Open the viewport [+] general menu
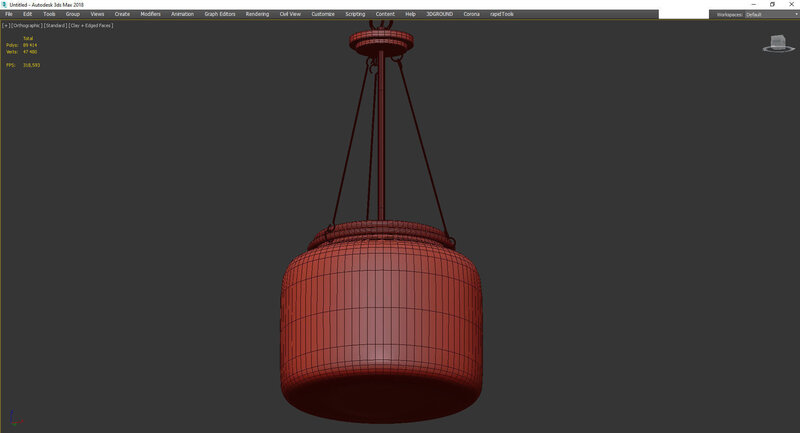Viewport: 800px width, 433px height. (x=5, y=25)
